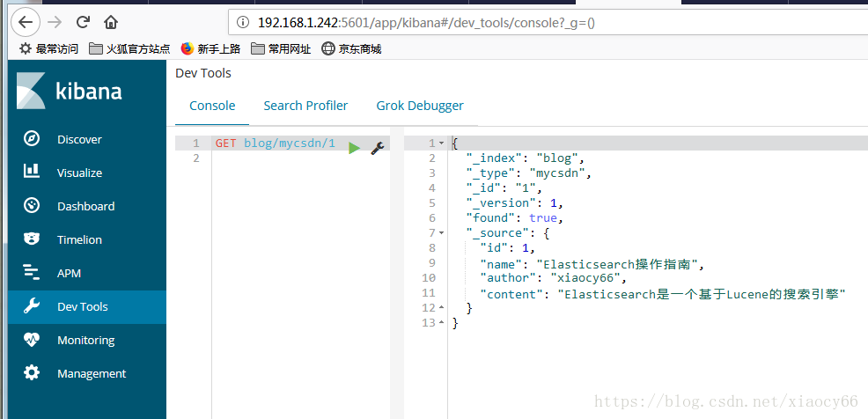
Task: Open Management from the sidebar
Action: [x=87, y=373]
